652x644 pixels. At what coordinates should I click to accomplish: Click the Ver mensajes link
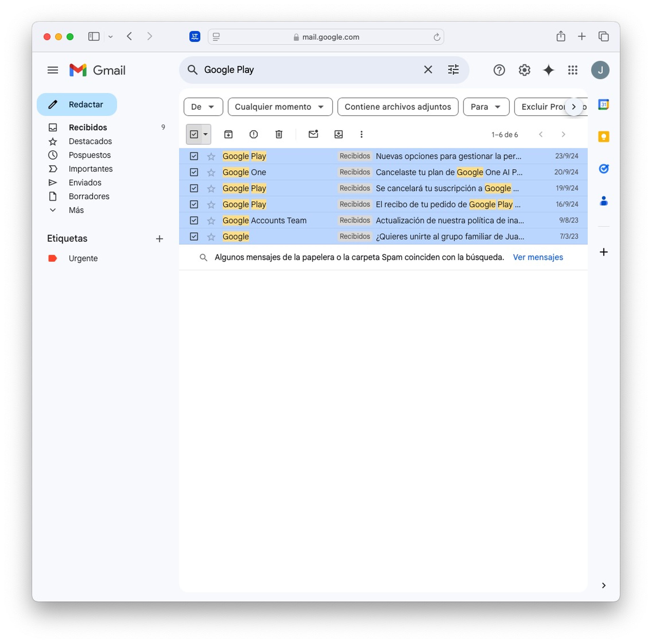[x=538, y=257]
